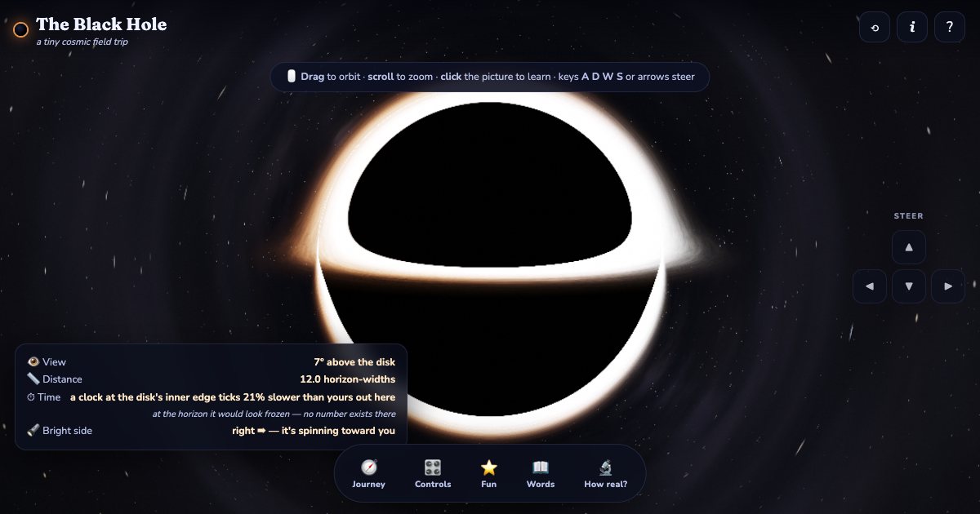Click the Distance ruler icon

point(33,379)
